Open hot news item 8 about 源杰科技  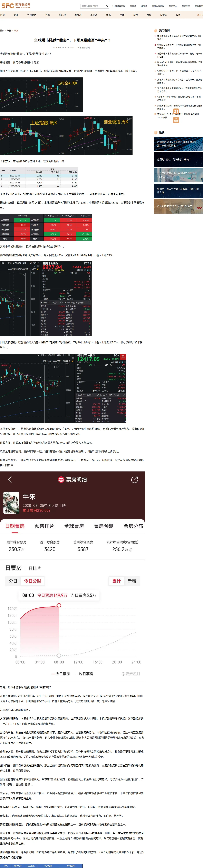click(x=179, y=98)
